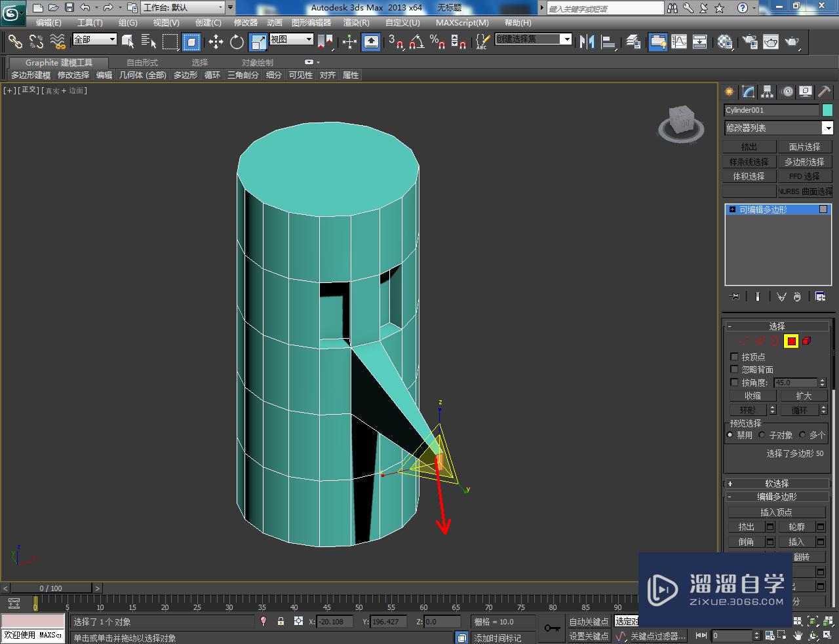Image resolution: width=839 pixels, height=644 pixels.
Task: Toggle absolute/offset transform type-in mode
Action: tap(298, 621)
